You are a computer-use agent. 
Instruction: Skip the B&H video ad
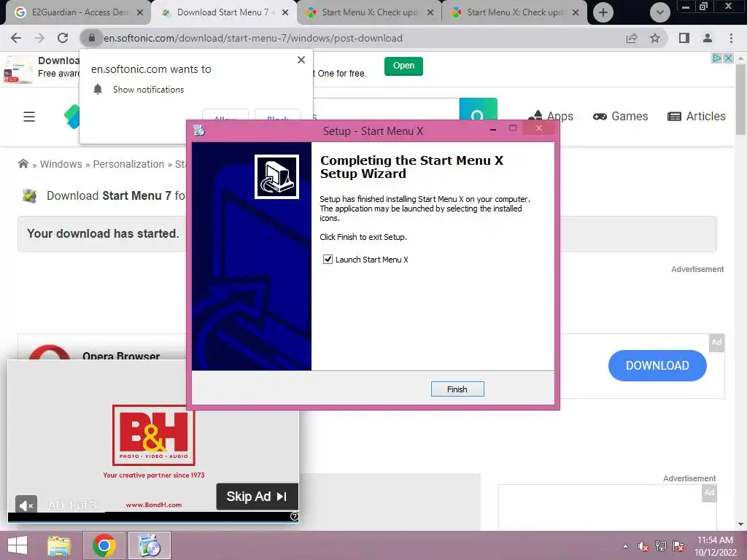(x=257, y=497)
